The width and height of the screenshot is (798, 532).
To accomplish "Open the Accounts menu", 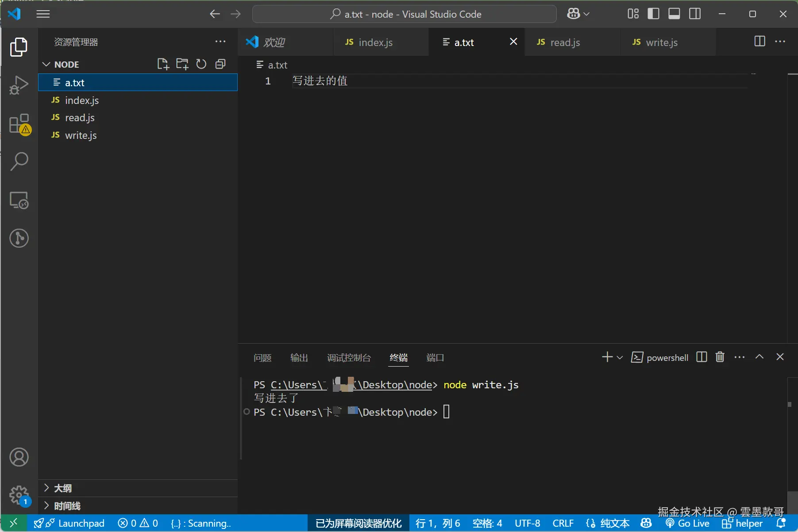I will point(19,457).
